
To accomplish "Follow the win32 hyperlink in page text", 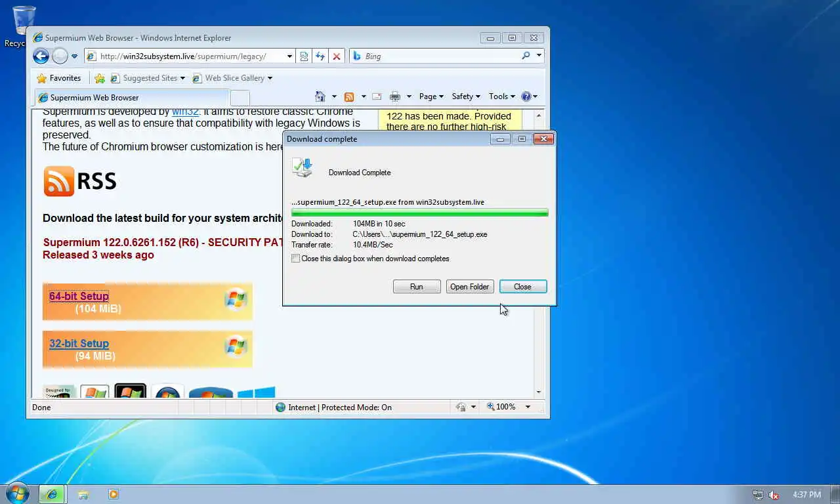I will [x=185, y=112].
